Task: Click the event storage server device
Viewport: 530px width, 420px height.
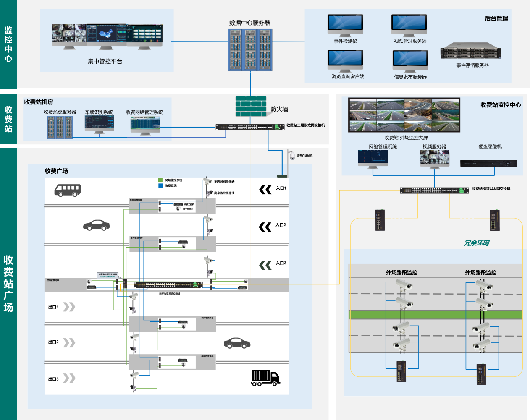Action: pos(471,52)
